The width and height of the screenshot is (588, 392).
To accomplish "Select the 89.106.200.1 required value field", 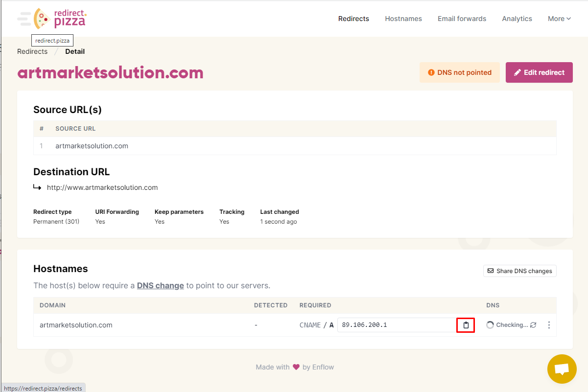I will point(397,325).
